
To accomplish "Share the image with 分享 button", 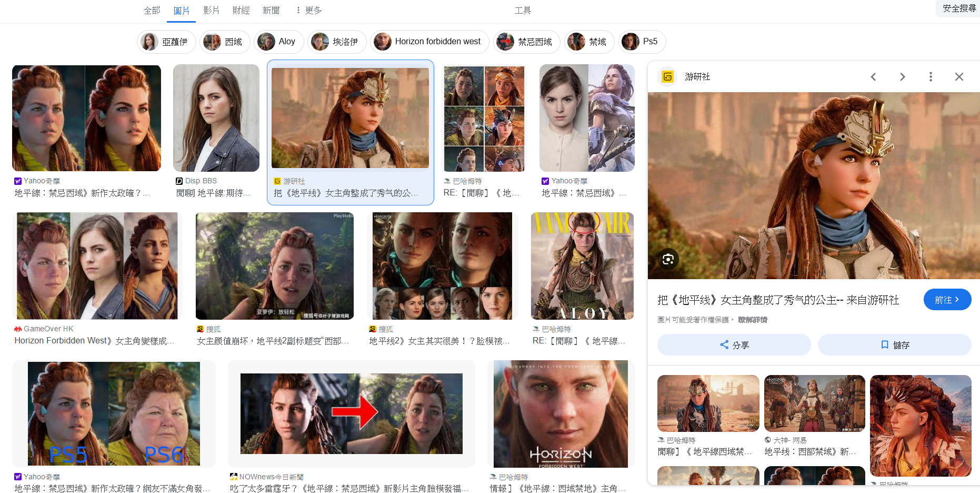I will (734, 345).
